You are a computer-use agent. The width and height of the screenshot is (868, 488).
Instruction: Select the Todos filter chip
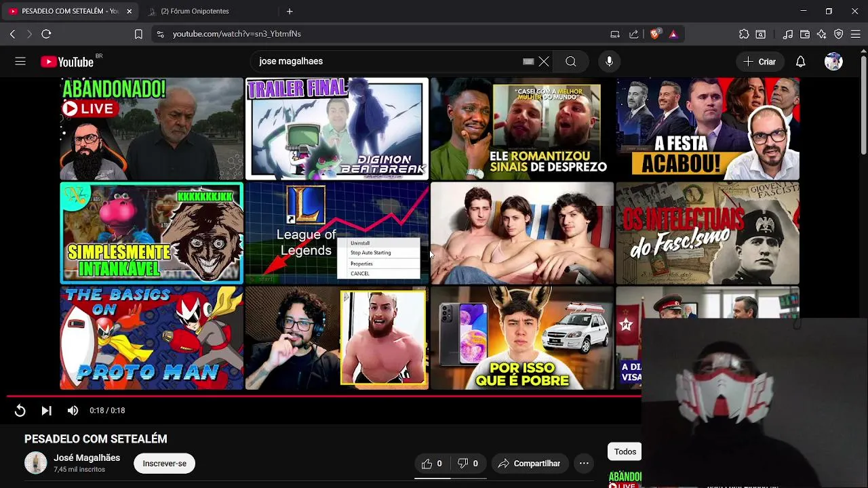[x=625, y=451]
